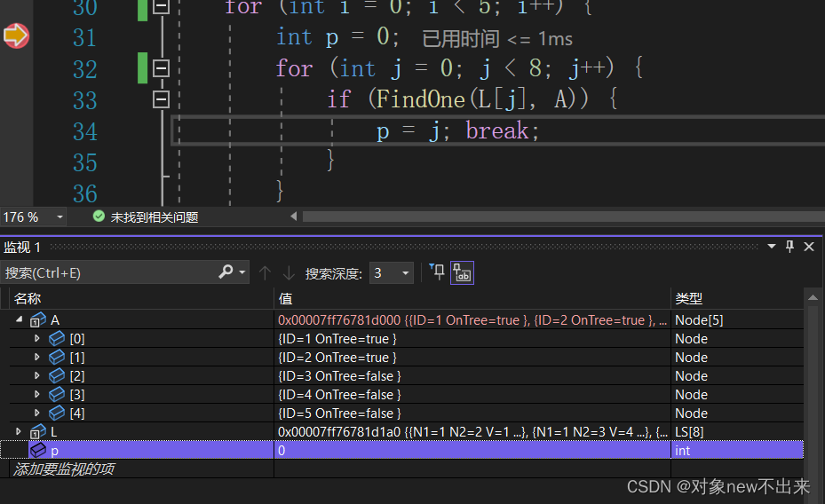This screenshot has width=825, height=504.
Task: Click the 已用时间 <= 1ms perf tip
Action: point(497,39)
